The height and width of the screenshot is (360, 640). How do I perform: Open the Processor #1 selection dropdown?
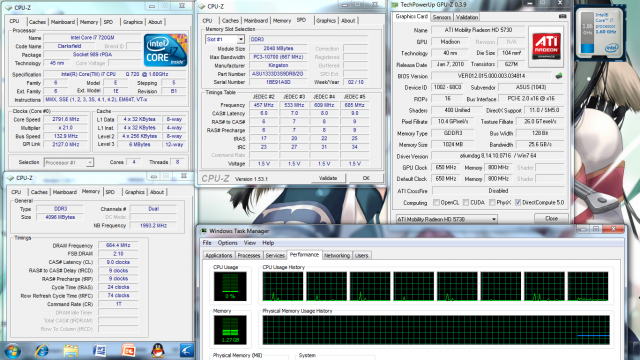[x=89, y=162]
